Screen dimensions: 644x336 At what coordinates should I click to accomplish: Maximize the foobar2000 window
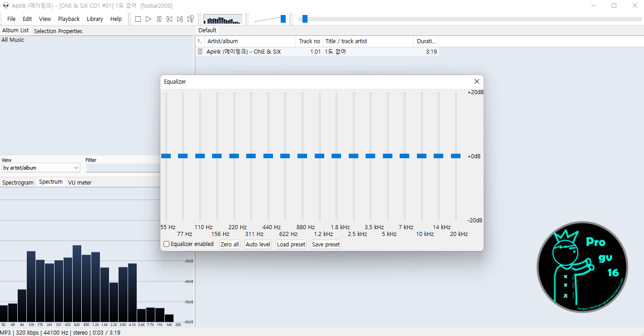pyautogui.click(x=614, y=5)
